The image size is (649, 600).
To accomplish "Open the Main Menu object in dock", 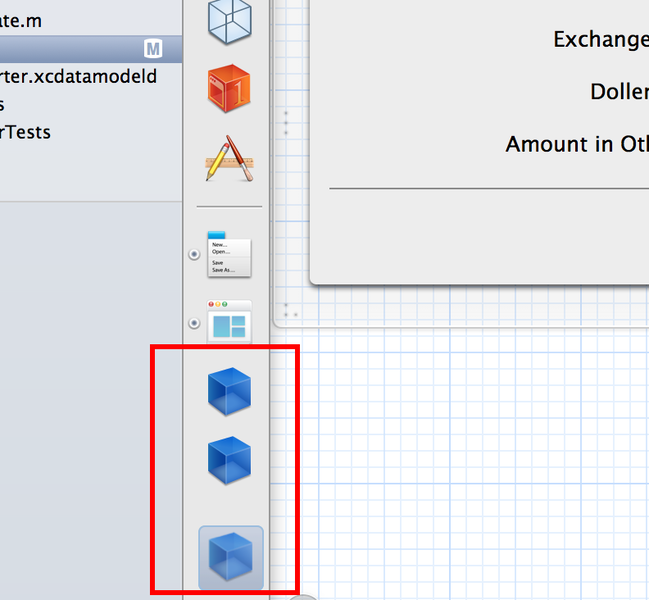I will pos(229,255).
